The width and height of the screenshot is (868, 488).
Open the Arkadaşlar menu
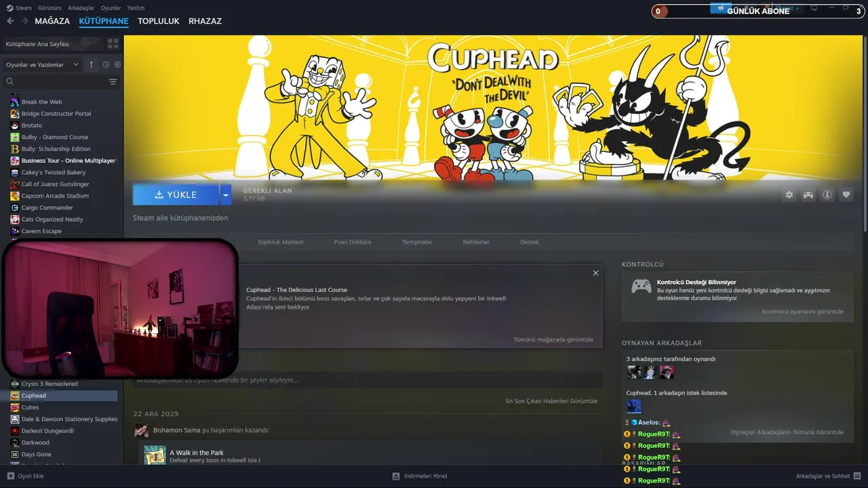(x=81, y=8)
